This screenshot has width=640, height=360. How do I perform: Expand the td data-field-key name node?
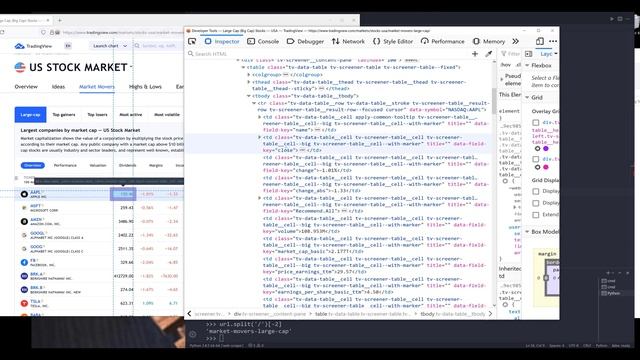tap(259, 117)
